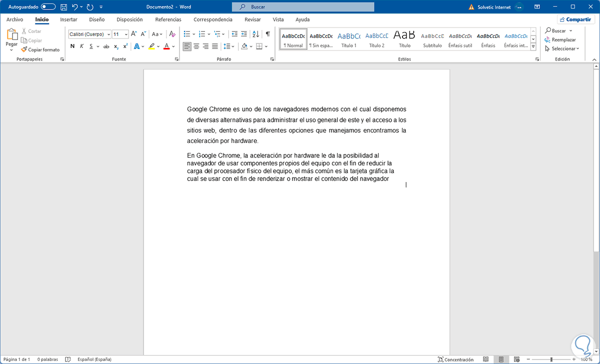
Task: Click Reemplazar in Edición group
Action: [x=560, y=39]
